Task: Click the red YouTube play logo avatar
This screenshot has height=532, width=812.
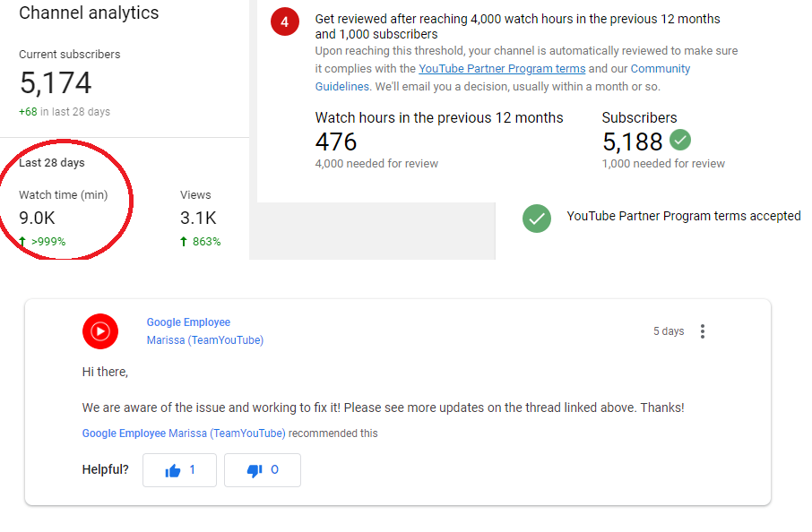Action: point(99,330)
